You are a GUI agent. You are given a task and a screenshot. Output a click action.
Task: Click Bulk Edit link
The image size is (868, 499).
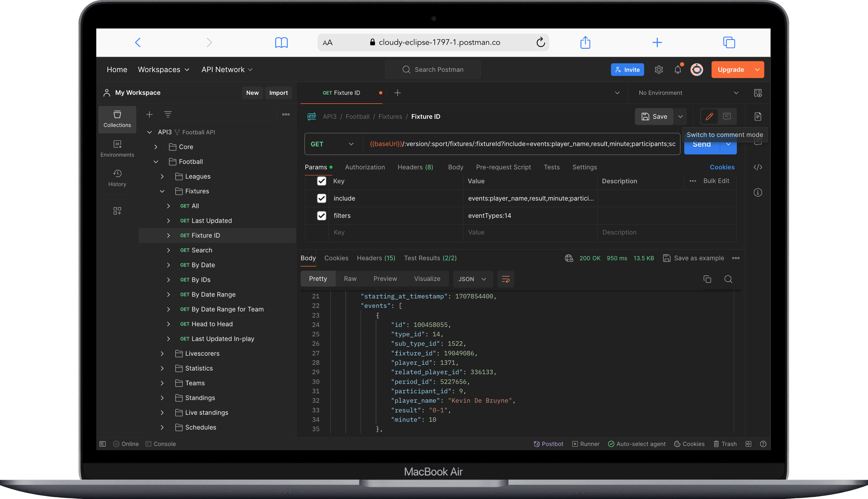point(716,181)
